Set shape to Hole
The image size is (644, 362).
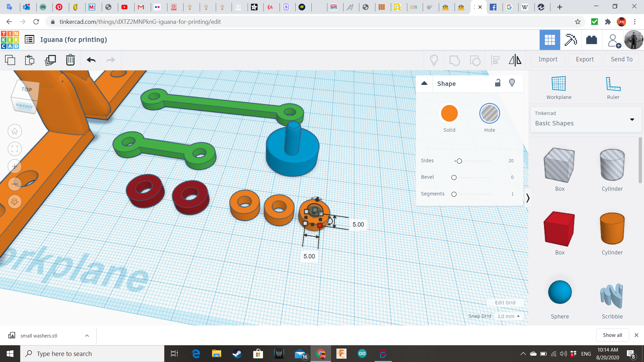[x=489, y=114]
